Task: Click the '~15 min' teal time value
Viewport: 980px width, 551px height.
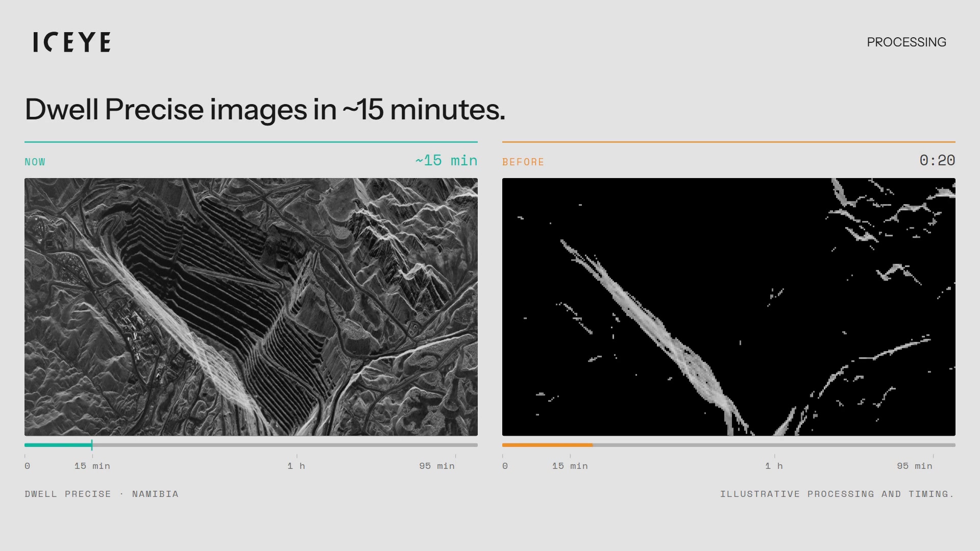Action: (446, 160)
